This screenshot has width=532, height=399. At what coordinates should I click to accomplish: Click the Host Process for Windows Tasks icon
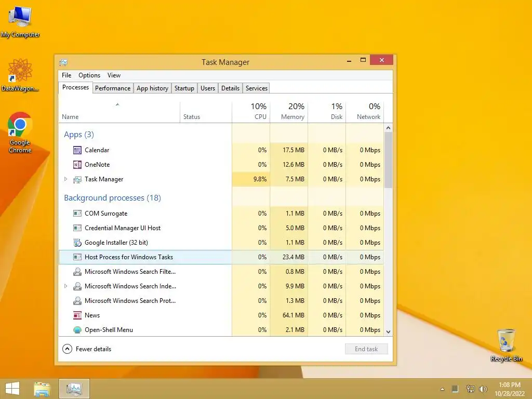tap(77, 257)
